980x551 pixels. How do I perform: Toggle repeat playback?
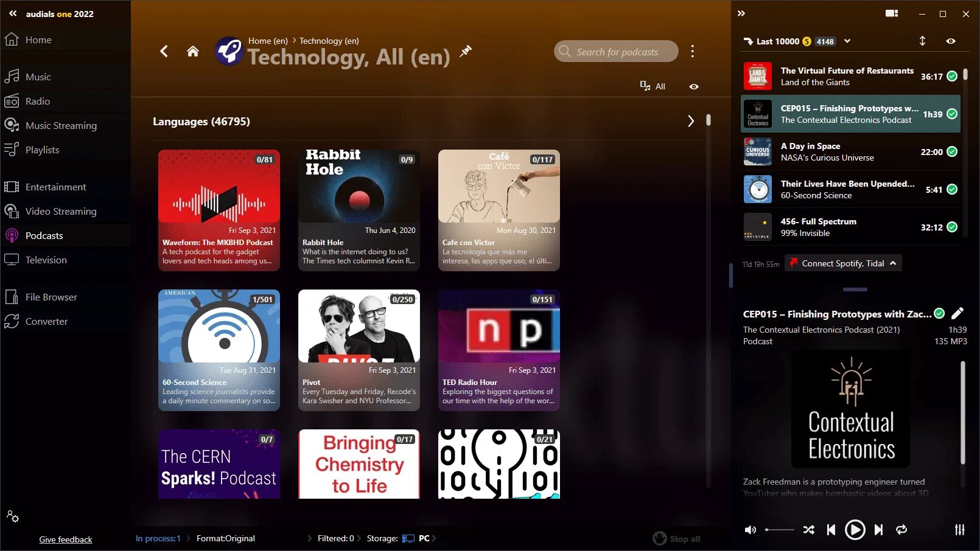[901, 530]
